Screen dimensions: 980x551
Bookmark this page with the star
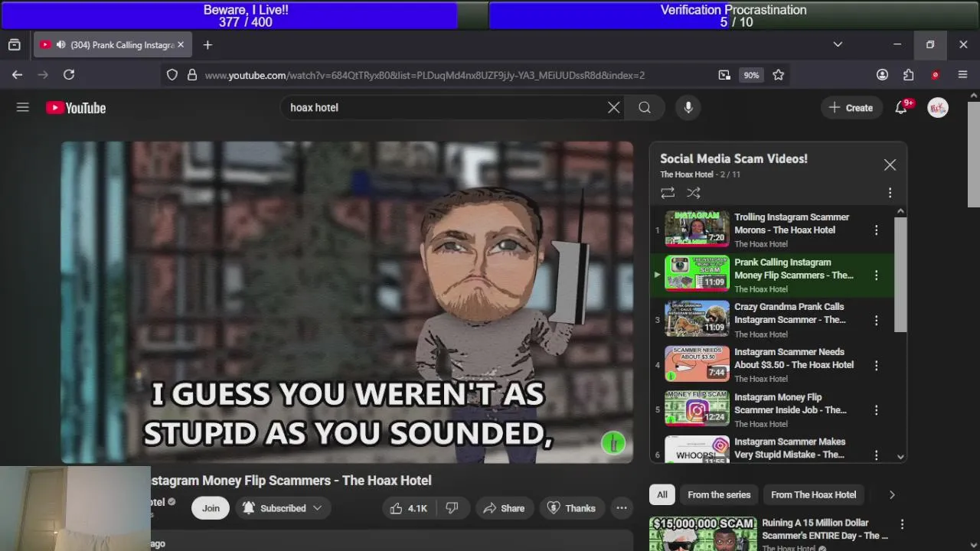tap(779, 75)
